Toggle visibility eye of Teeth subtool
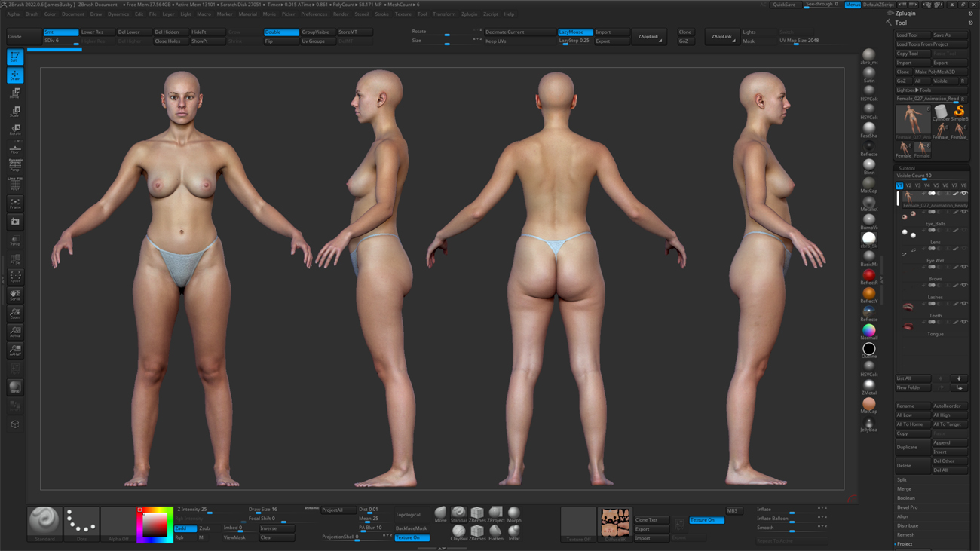Viewport: 980px width, 551px height. [x=964, y=304]
